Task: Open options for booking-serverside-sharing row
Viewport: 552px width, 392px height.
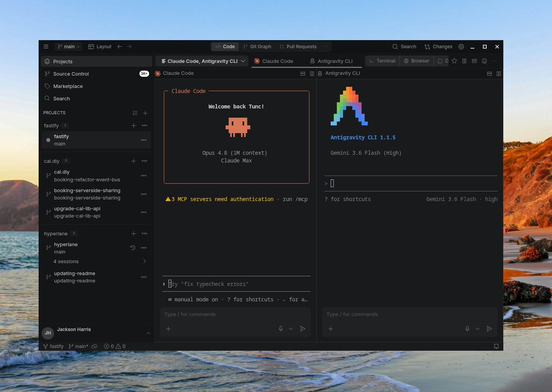Action: click(x=144, y=194)
